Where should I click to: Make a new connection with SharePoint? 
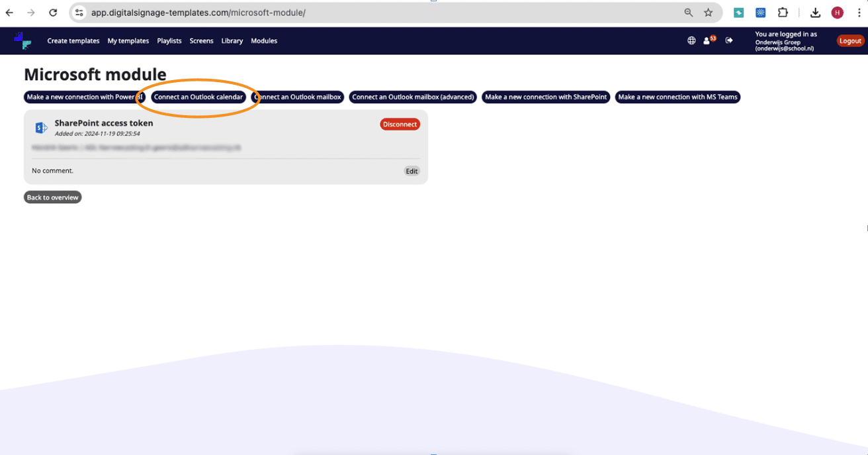tap(546, 97)
